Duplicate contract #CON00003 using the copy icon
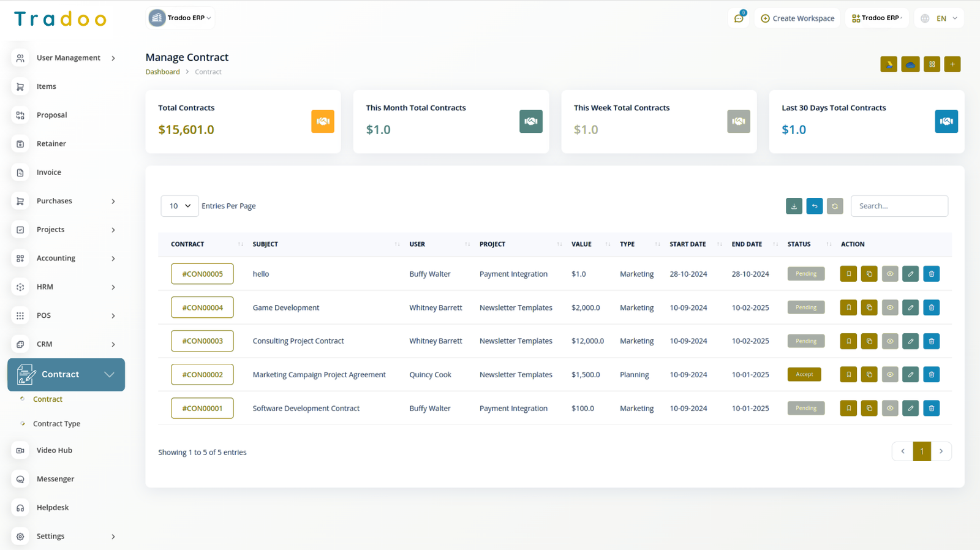 869,341
